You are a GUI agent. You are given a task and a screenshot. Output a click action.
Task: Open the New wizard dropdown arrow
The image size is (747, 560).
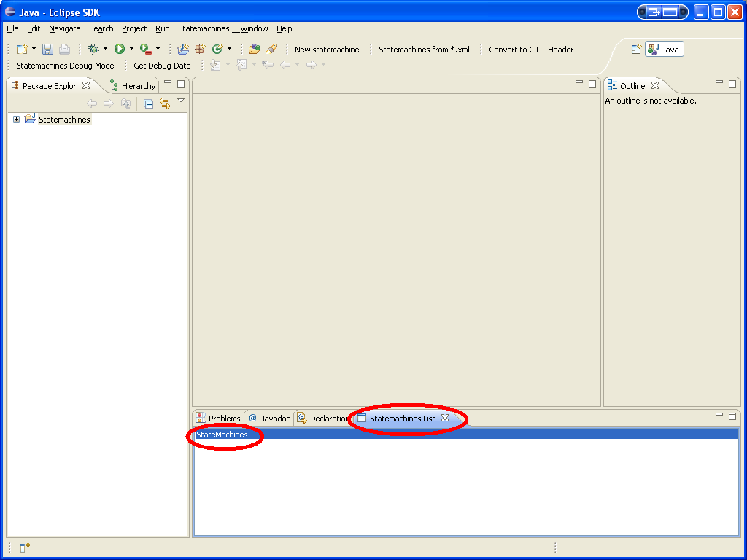coord(34,49)
